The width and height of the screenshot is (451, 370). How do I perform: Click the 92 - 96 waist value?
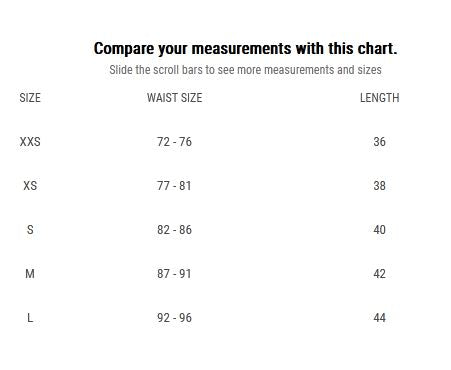point(174,318)
